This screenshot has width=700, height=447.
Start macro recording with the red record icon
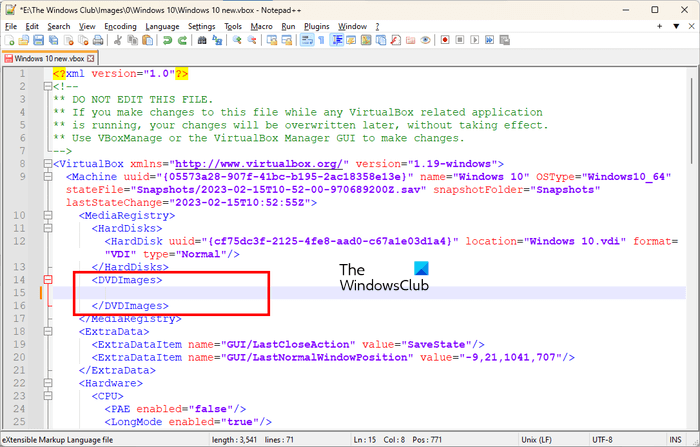coord(443,40)
